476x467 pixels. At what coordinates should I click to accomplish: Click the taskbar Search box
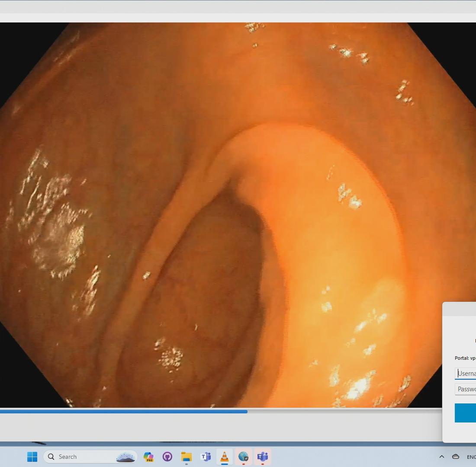point(90,456)
